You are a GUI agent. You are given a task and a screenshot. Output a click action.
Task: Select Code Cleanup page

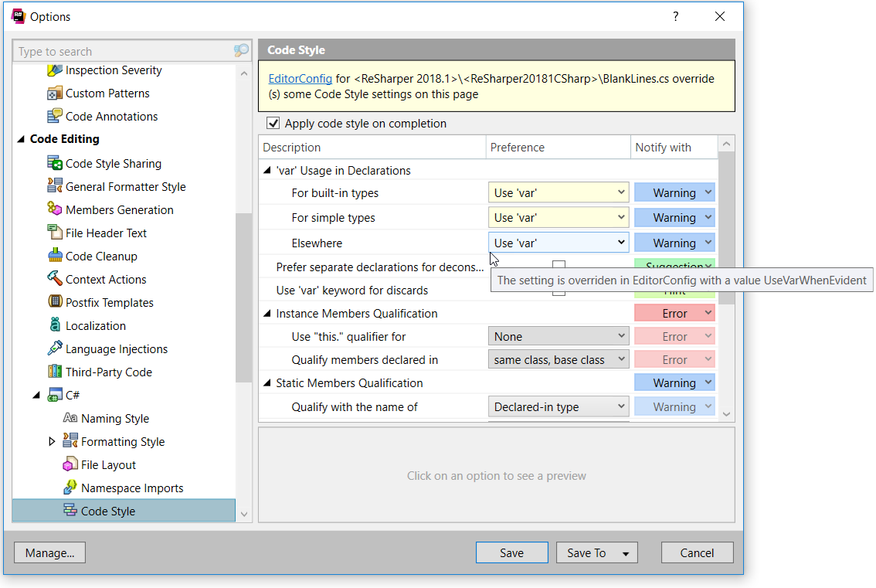click(101, 256)
